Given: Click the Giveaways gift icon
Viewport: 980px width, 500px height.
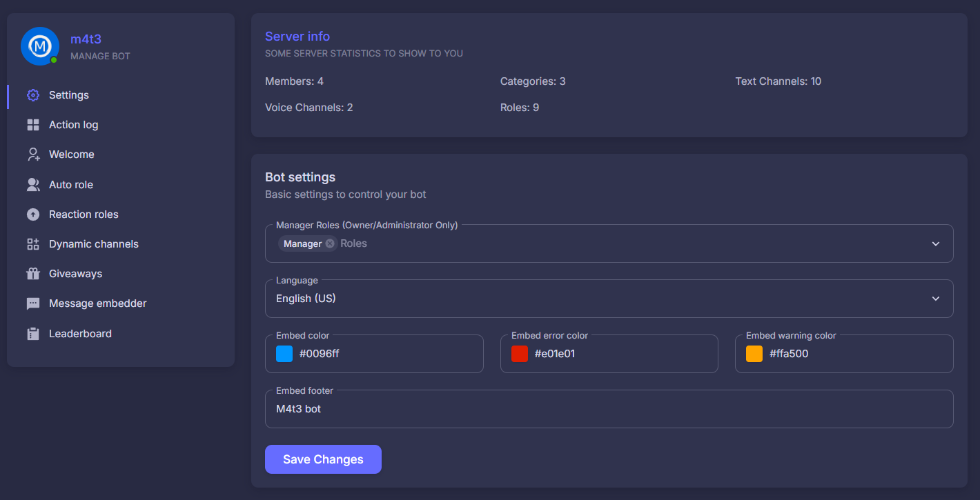Looking at the screenshot, I should pos(33,274).
